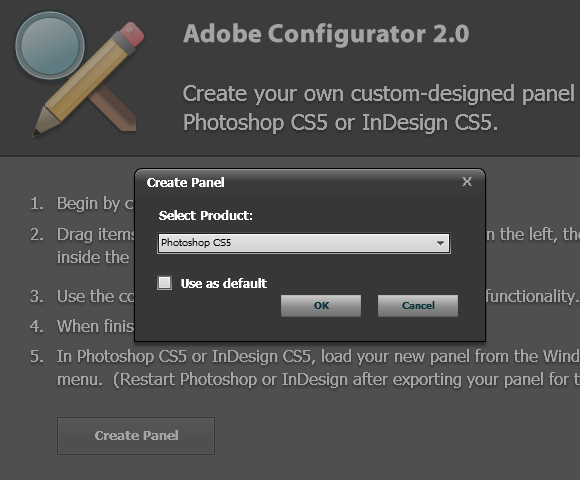Screen dimensions: 580x480
Task: Click step 1 "Begin by" instruction text
Action: click(x=95, y=204)
